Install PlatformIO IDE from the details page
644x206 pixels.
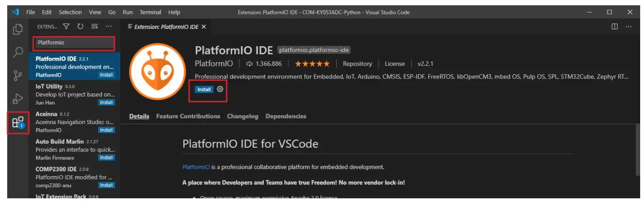pyautogui.click(x=204, y=90)
